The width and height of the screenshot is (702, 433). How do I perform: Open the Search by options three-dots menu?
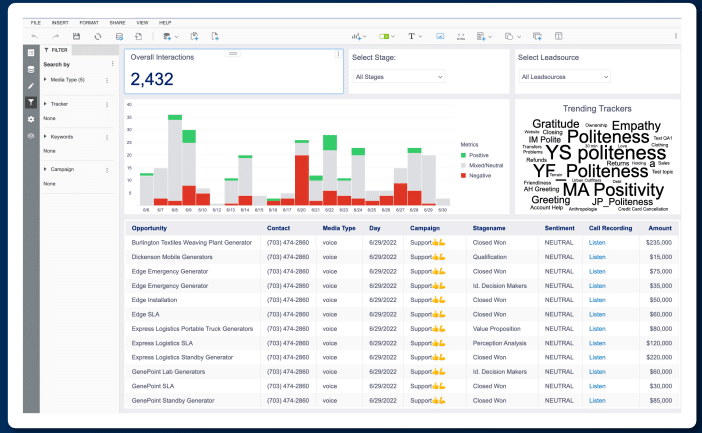(x=112, y=64)
